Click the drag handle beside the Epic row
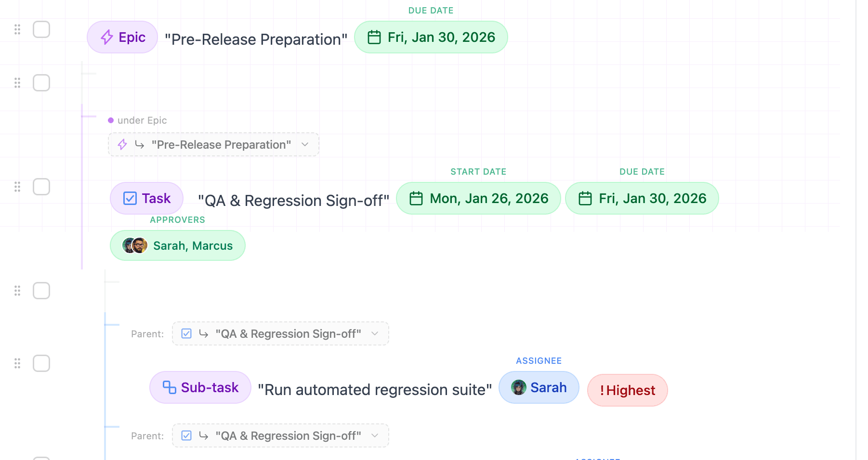Image resolution: width=868 pixels, height=460 pixels. (17, 29)
